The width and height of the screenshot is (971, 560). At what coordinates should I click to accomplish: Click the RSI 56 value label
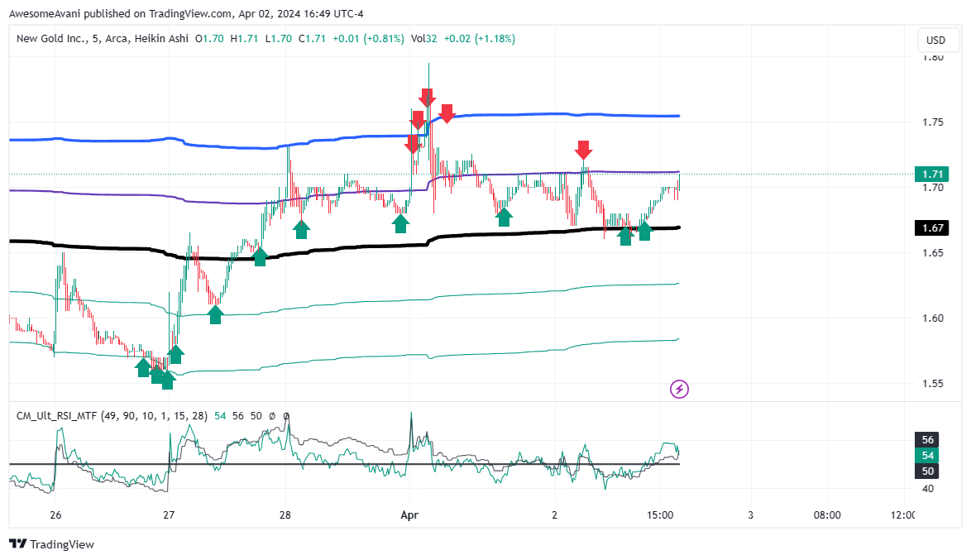pos(927,440)
